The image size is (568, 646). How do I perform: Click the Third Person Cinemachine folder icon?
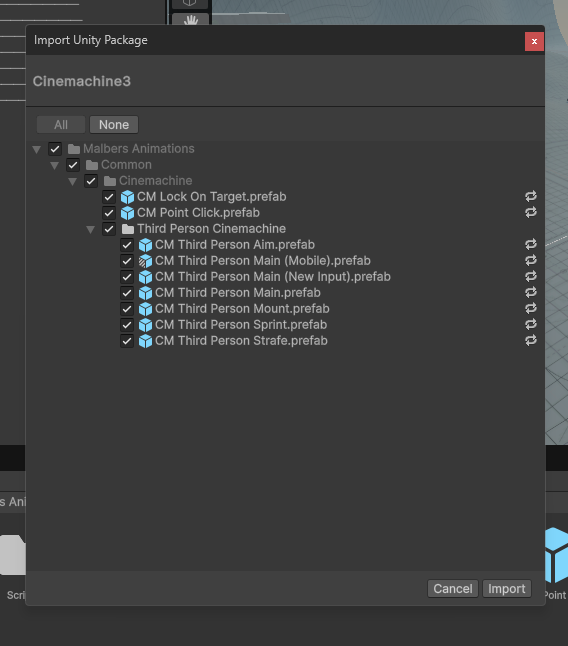(x=128, y=229)
